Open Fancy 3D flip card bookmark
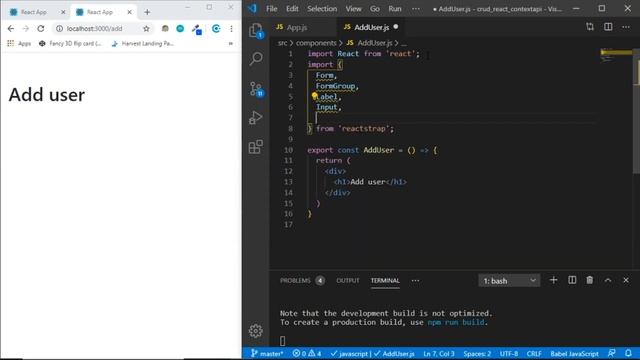Viewport: 640px width, 360px height. pos(70,43)
